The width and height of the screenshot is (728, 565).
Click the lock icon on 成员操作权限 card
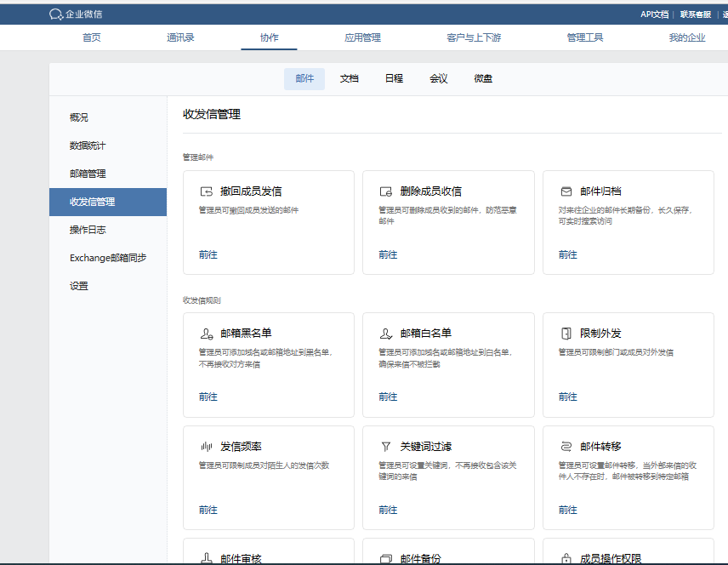(566, 558)
